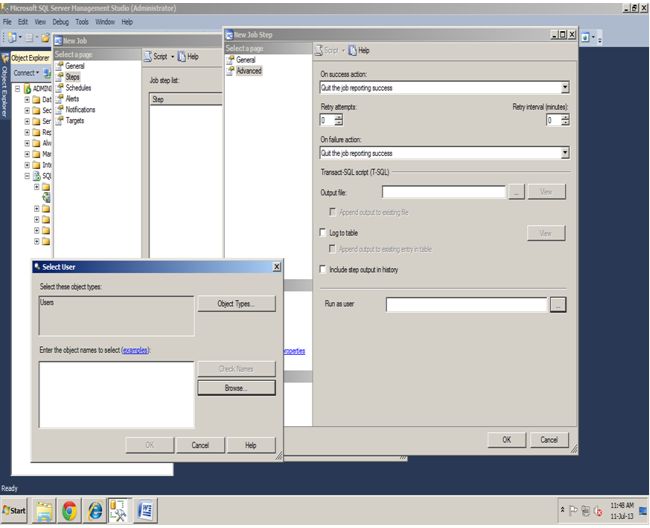
Task: Open the Help menu
Action: [x=127, y=22]
